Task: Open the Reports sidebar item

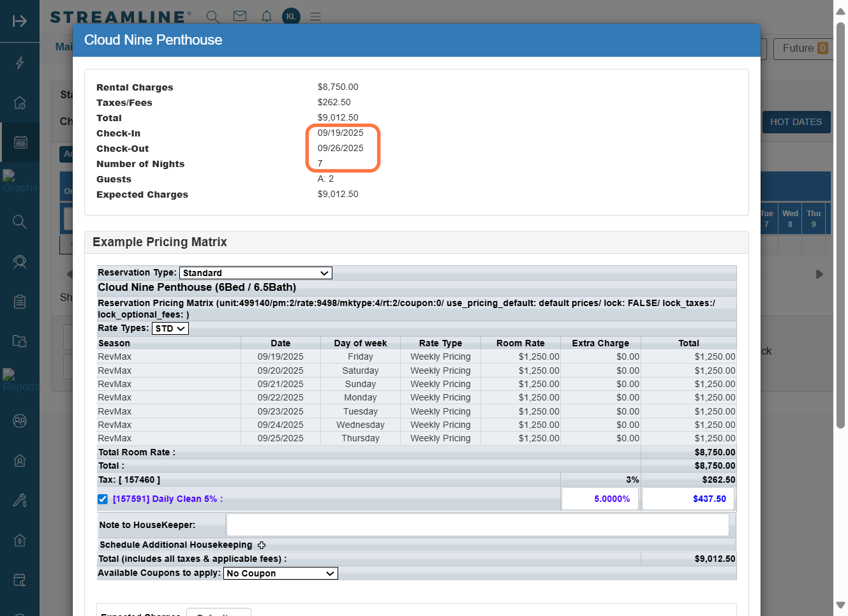Action: coord(20,381)
